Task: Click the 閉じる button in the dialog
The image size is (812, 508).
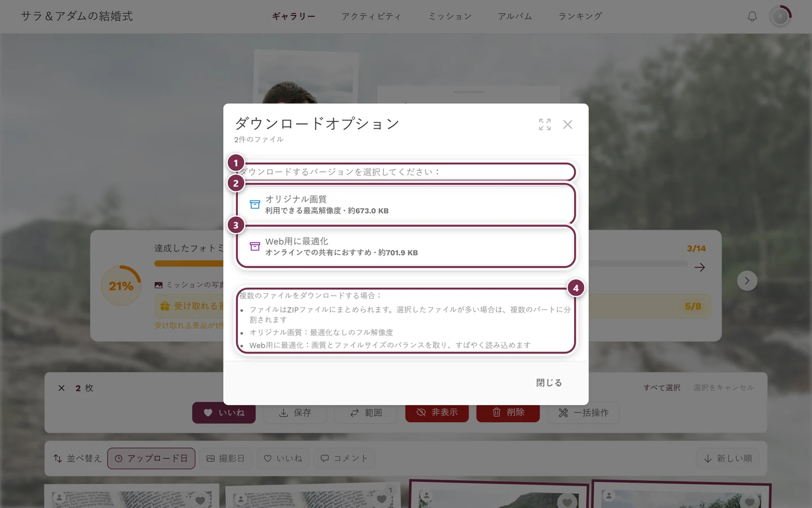Action: click(549, 383)
